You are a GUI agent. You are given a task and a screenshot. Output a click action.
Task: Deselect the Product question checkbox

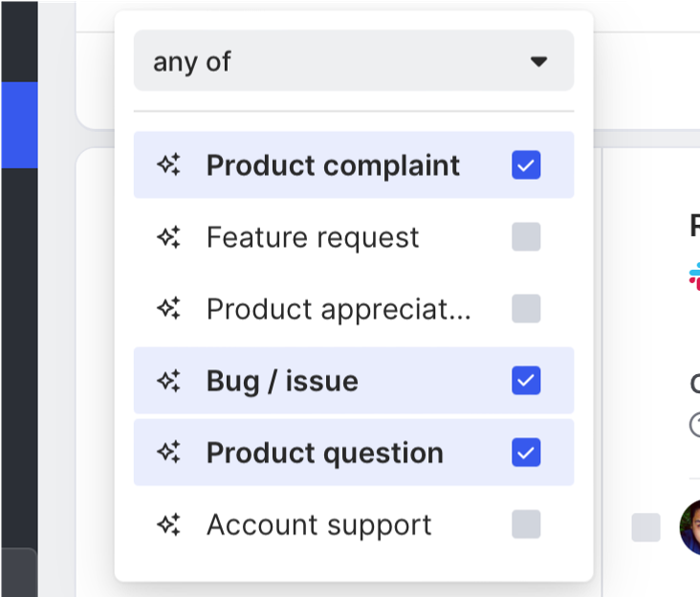pyautogui.click(x=526, y=453)
